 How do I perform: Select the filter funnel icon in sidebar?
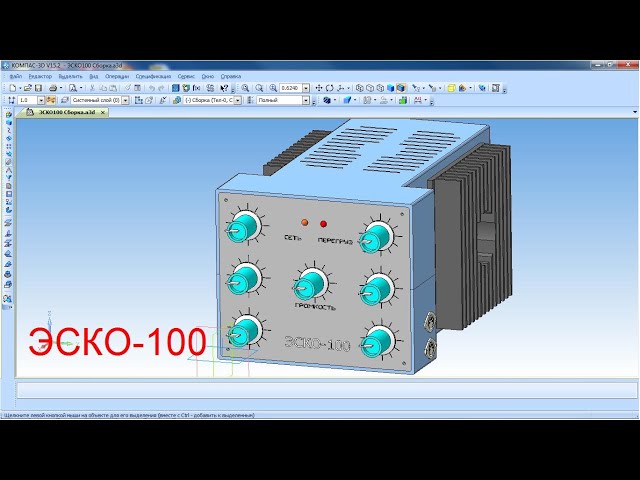coord(8,178)
